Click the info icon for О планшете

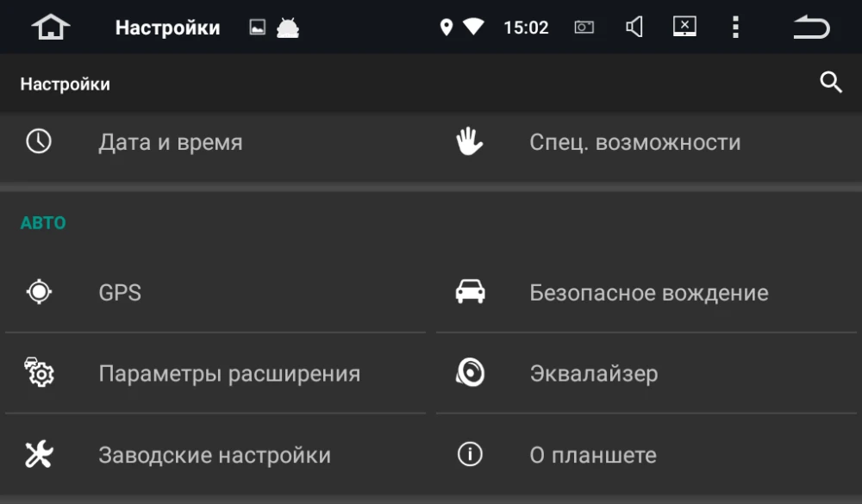click(470, 454)
